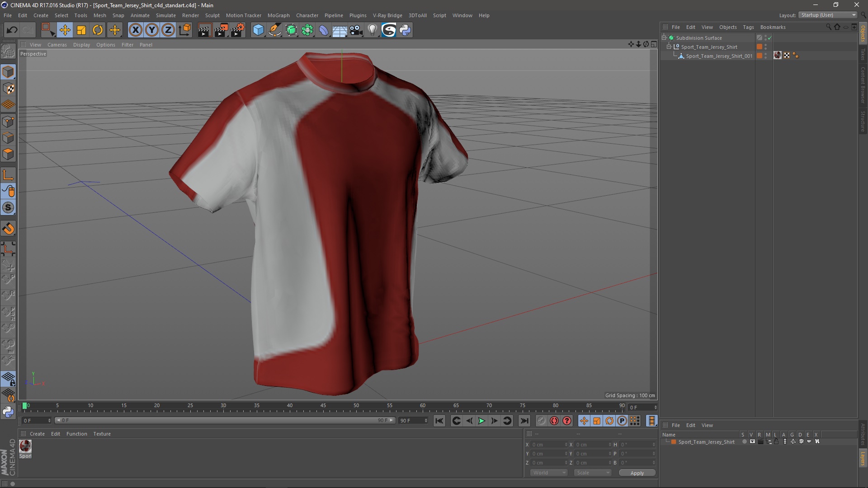The image size is (868, 488).
Task: Click the magnet Snap icon
Action: tap(8, 229)
